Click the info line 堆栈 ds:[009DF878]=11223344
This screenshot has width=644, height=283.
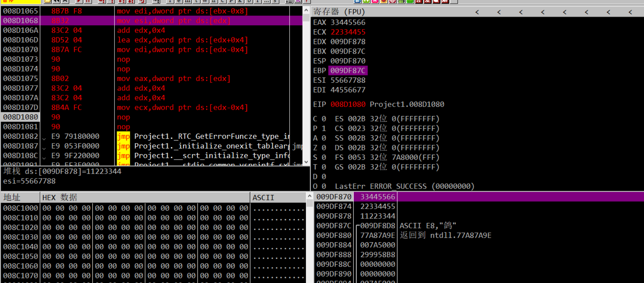tap(62, 171)
